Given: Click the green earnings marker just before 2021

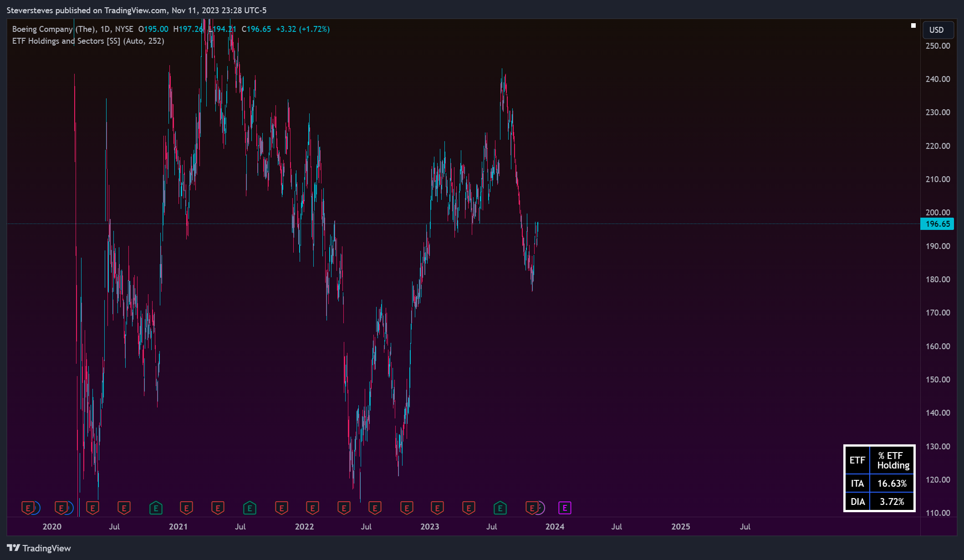Looking at the screenshot, I should [156, 508].
